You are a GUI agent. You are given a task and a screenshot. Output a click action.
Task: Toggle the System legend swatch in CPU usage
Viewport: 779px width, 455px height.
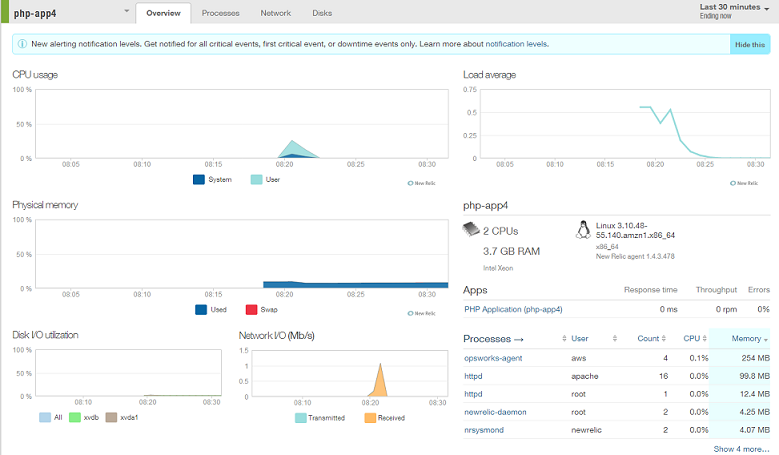[x=199, y=179]
